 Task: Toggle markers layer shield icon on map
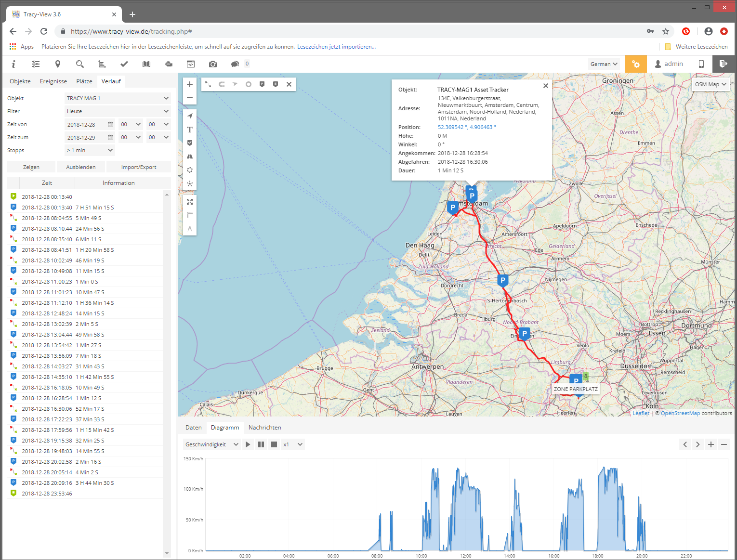190,143
